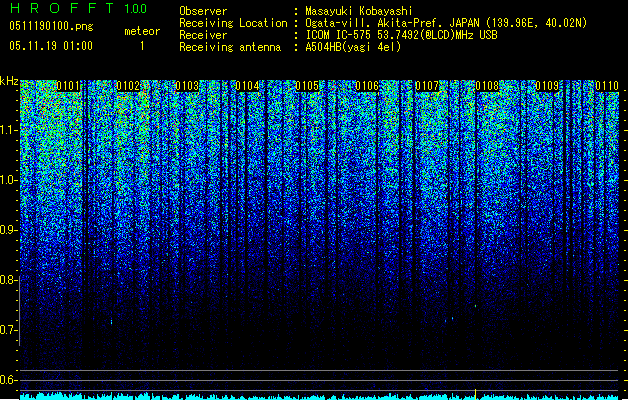Image resolution: width=629 pixels, height=400 pixels.
Task: Click the Receiving Location label
Action: [x=233, y=23]
